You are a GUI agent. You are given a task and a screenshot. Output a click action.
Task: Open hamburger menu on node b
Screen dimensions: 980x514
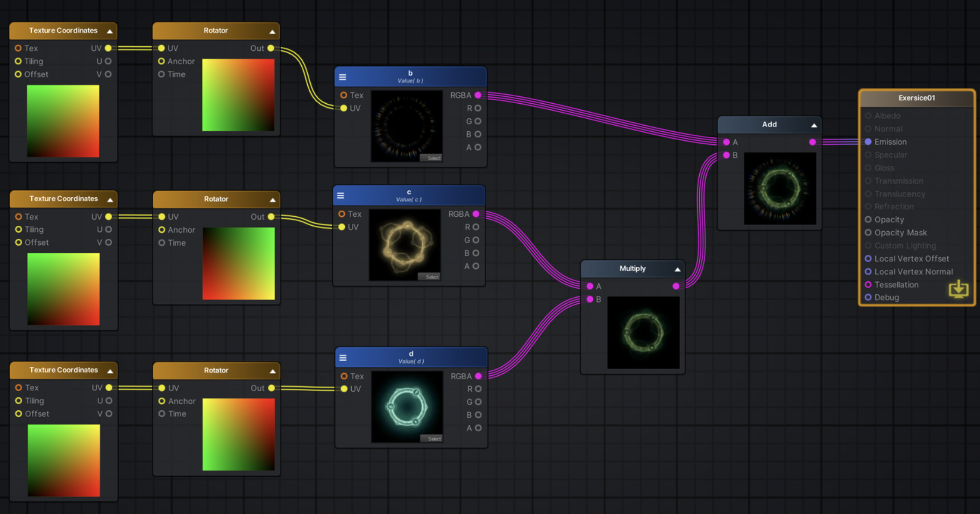pos(342,77)
